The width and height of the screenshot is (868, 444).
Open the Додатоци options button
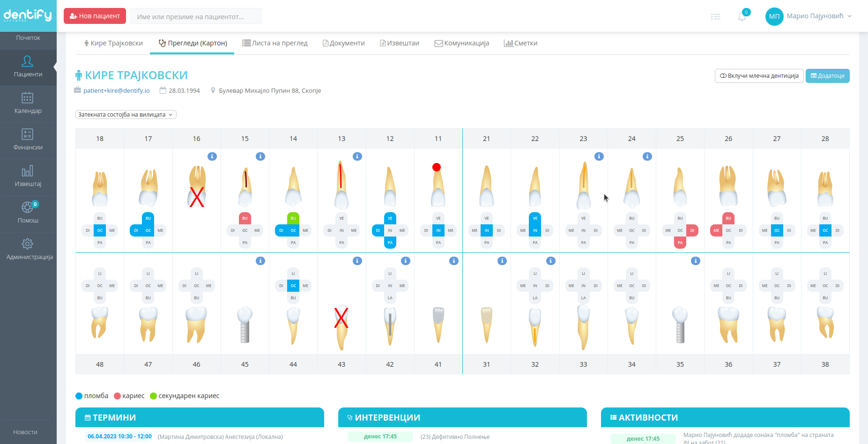pyautogui.click(x=827, y=76)
